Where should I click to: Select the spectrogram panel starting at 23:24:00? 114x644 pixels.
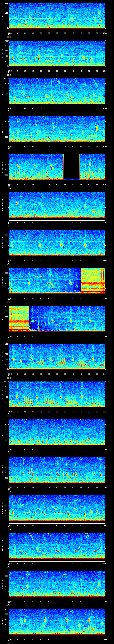pyautogui.click(x=57, y=394)
